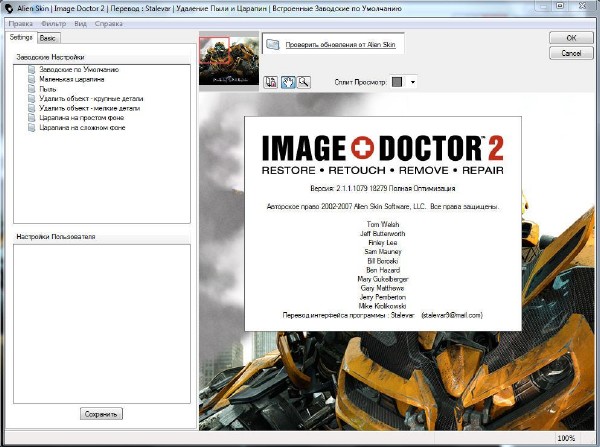Click the Сохранить button
This screenshot has height=447, width=600.
coord(100,413)
